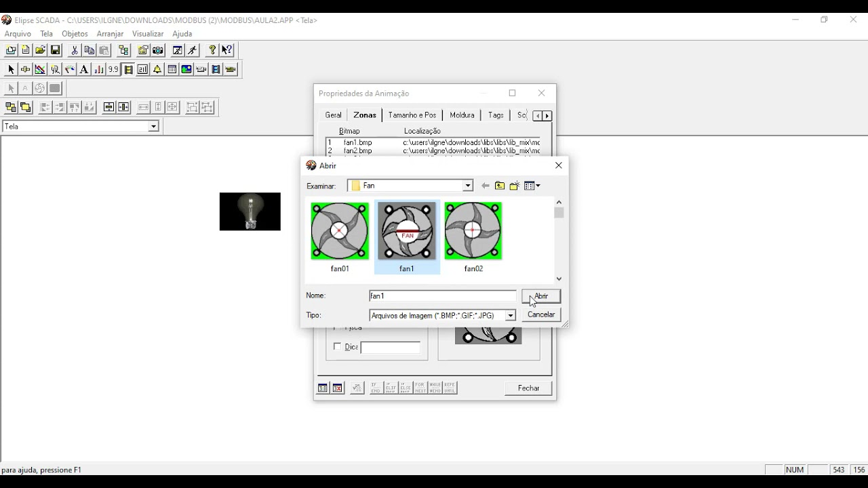The height and width of the screenshot is (488, 868).
Task: Click the New Application toolbar icon
Action: pos(11,50)
